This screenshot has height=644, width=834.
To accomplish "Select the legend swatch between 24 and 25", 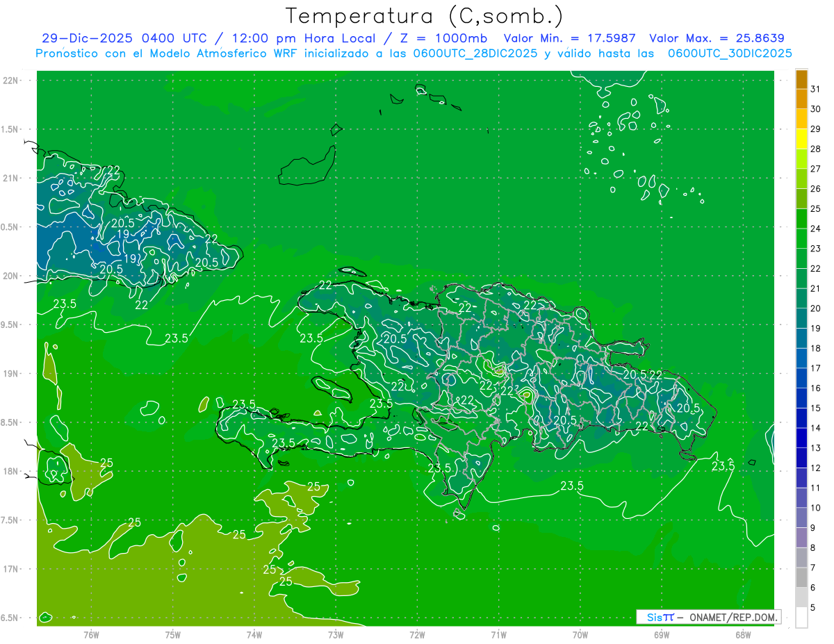I will 801,219.
